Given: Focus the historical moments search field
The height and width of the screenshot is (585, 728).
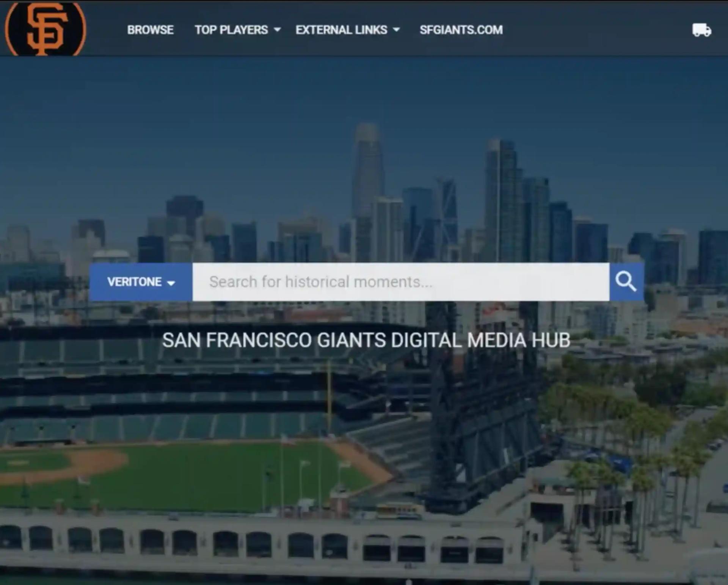Looking at the screenshot, I should click(400, 282).
